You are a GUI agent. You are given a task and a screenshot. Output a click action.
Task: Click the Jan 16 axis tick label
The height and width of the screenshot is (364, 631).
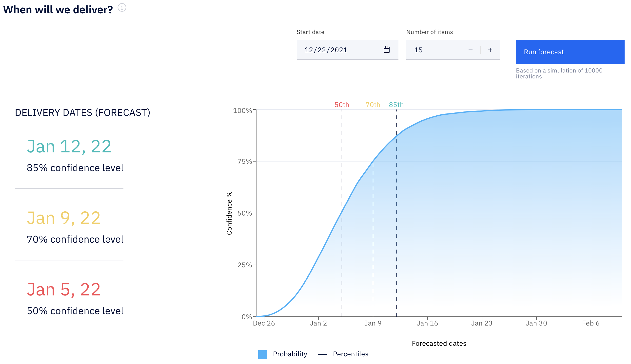[x=427, y=323]
